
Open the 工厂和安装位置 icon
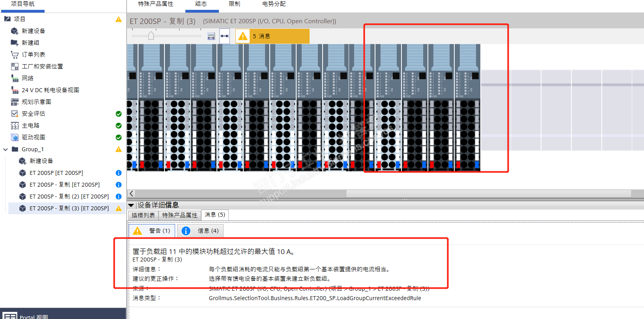point(15,66)
